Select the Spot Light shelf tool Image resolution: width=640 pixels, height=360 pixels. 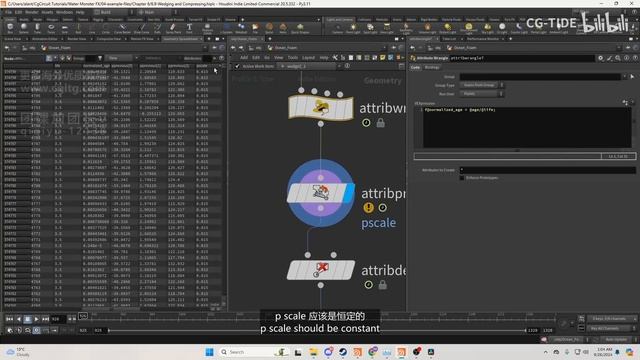point(370,28)
